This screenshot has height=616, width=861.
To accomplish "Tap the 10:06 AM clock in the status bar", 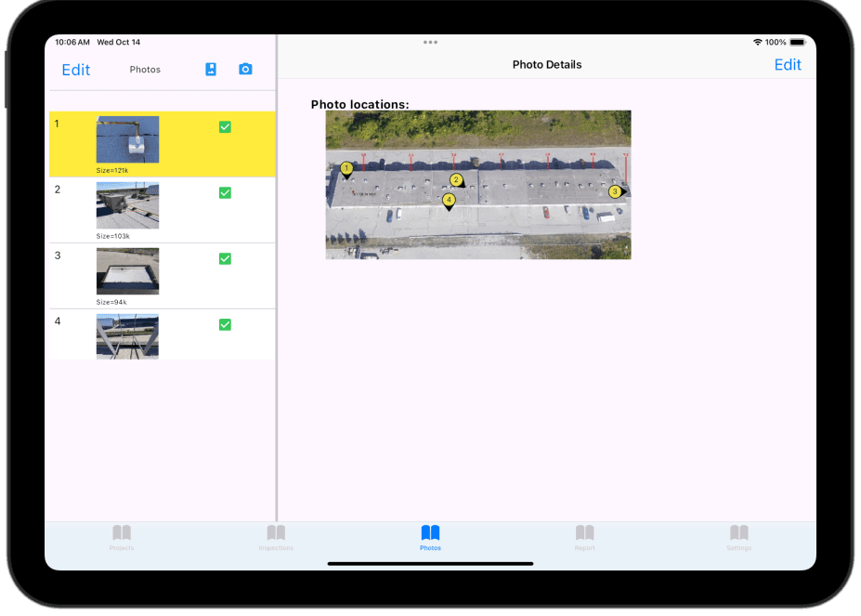I will pos(72,43).
